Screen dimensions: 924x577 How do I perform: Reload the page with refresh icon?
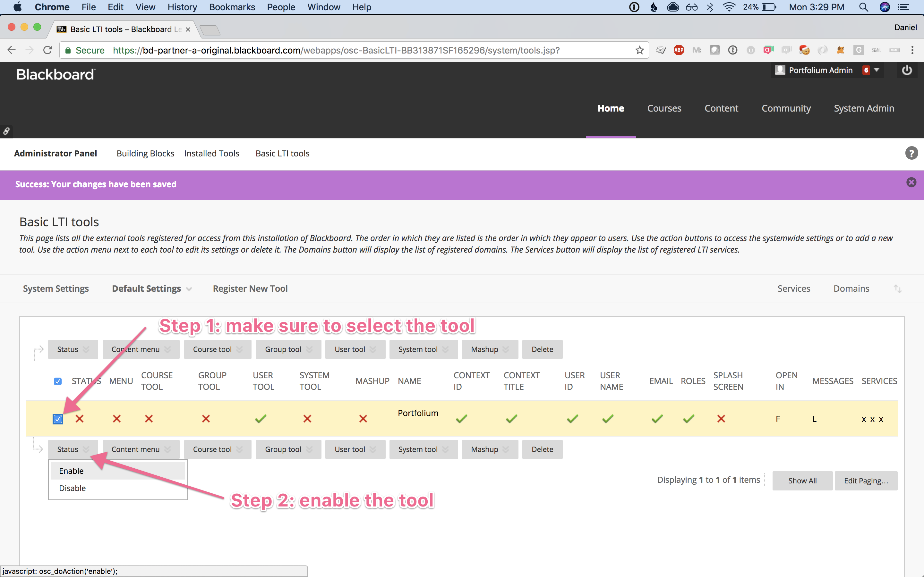click(47, 50)
